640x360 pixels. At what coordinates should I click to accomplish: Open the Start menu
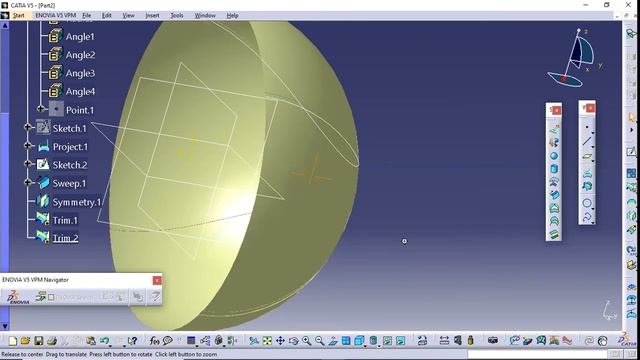click(x=18, y=16)
